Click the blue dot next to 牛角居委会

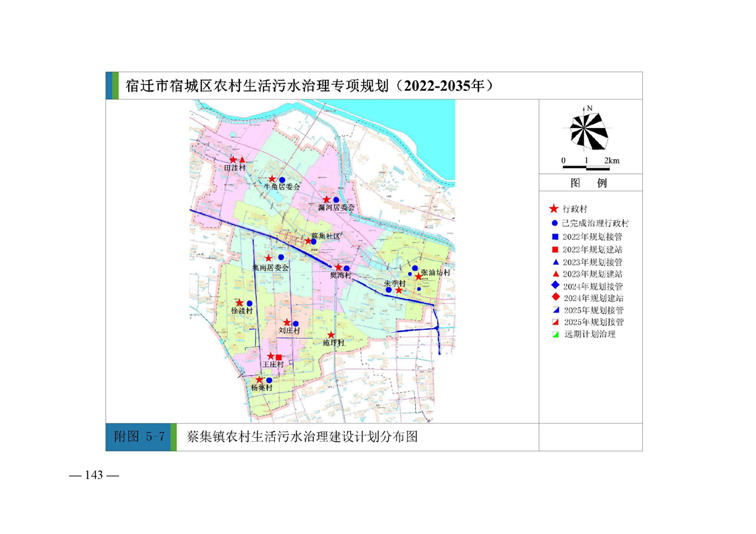tap(282, 180)
